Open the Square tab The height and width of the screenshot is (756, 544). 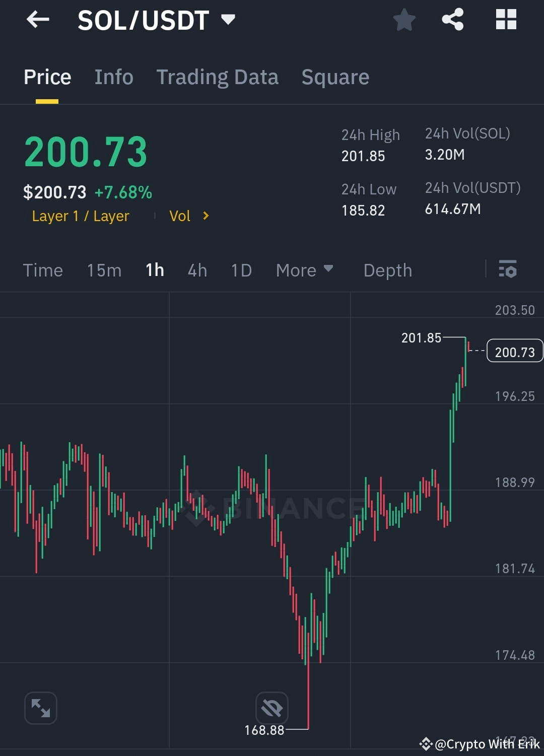click(x=335, y=77)
